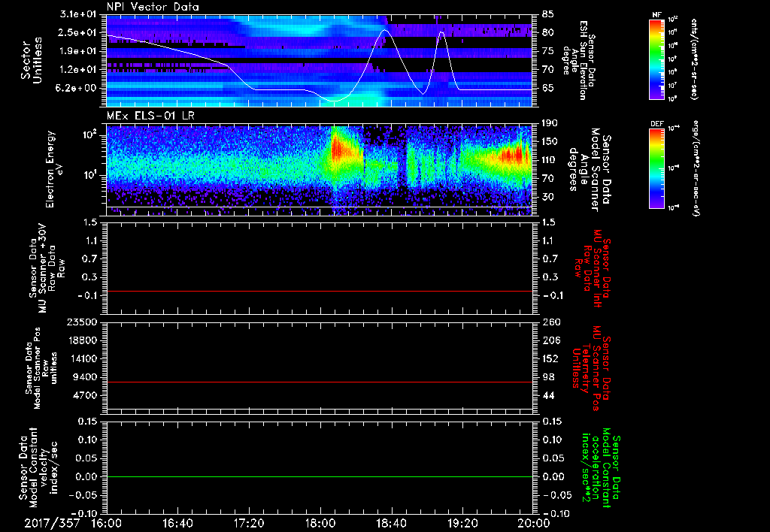Click the "98" telemetry axis value
The width and height of the screenshot is (770, 532).
tap(549, 377)
